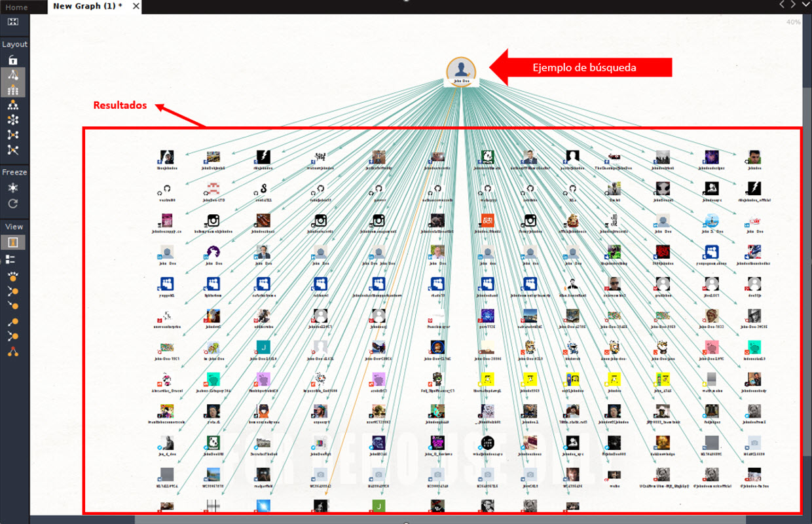This screenshot has height=524, width=812.
Task: Toggle the Freeze snowflake icon
Action: [13, 188]
